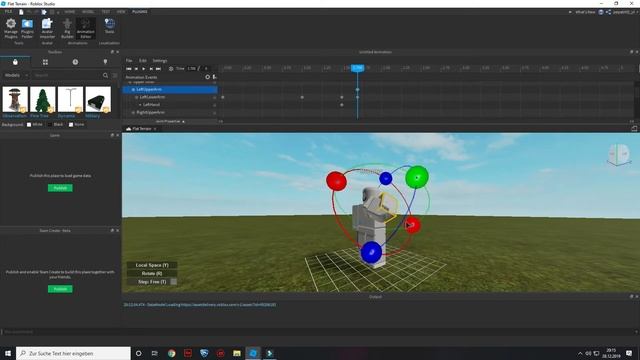This screenshot has height=360, width=640.
Task: Switch to the HOME ribbon tab
Action: point(69,12)
